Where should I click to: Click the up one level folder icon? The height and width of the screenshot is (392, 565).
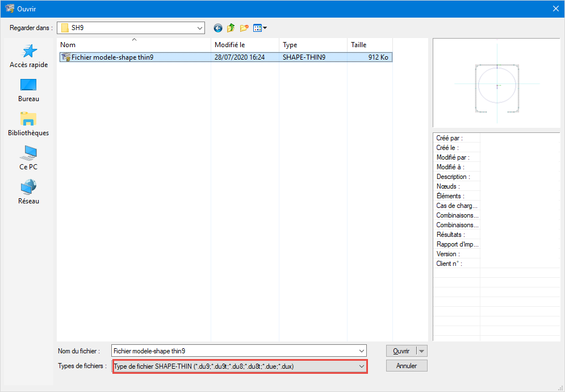[231, 27]
